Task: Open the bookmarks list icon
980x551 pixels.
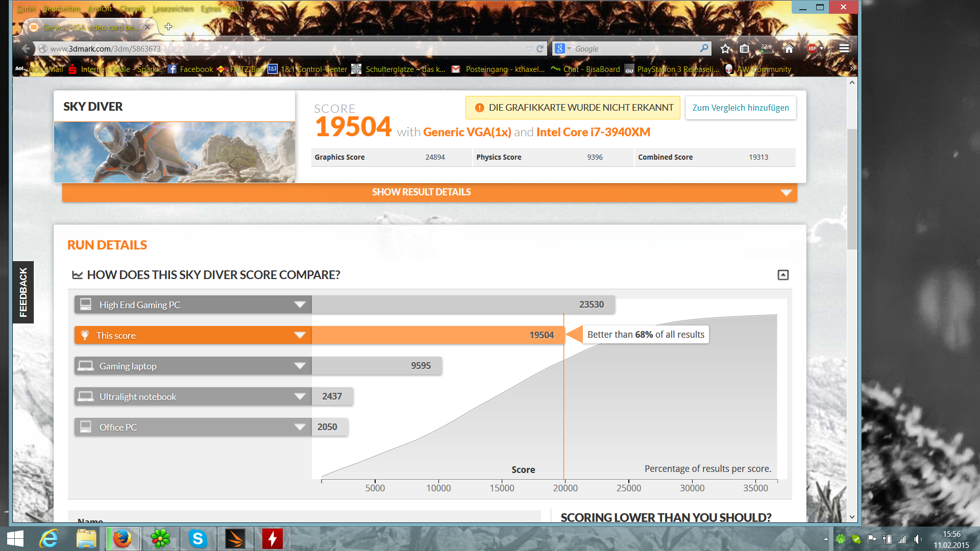Action: (x=745, y=48)
